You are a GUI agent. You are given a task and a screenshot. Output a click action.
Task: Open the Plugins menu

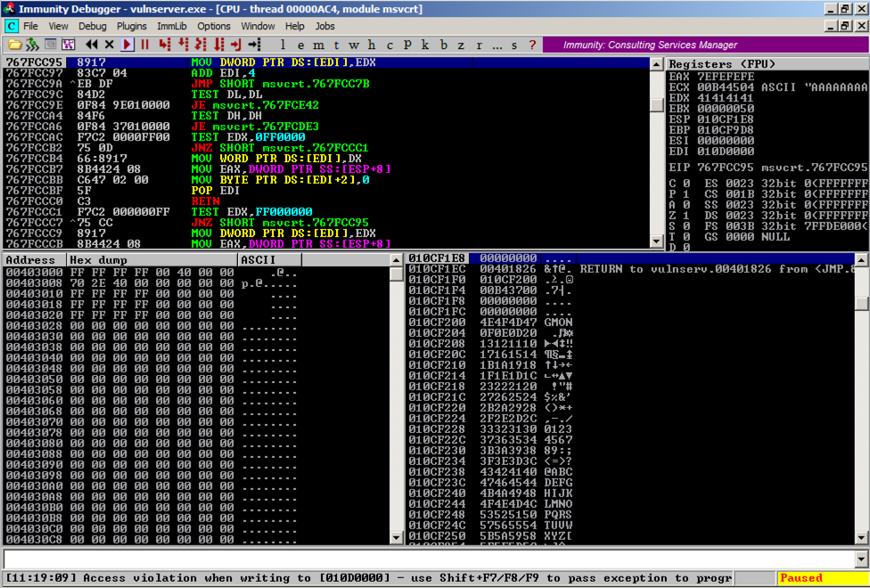point(132,27)
